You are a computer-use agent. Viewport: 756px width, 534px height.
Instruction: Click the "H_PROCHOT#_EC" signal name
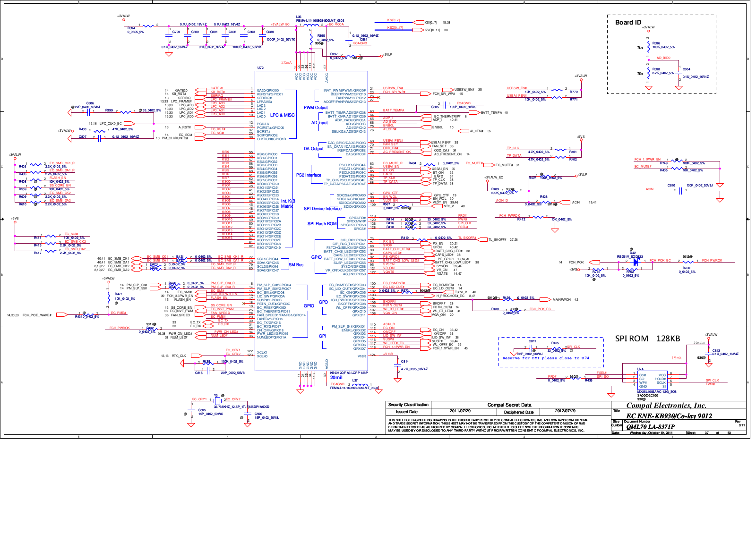450,296
